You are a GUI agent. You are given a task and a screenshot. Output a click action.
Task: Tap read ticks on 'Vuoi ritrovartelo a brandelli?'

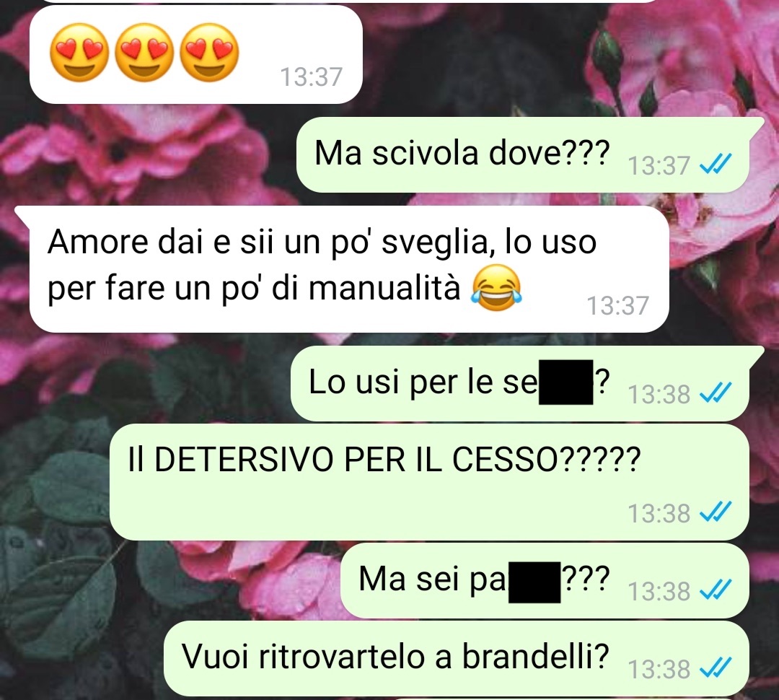click(x=716, y=668)
